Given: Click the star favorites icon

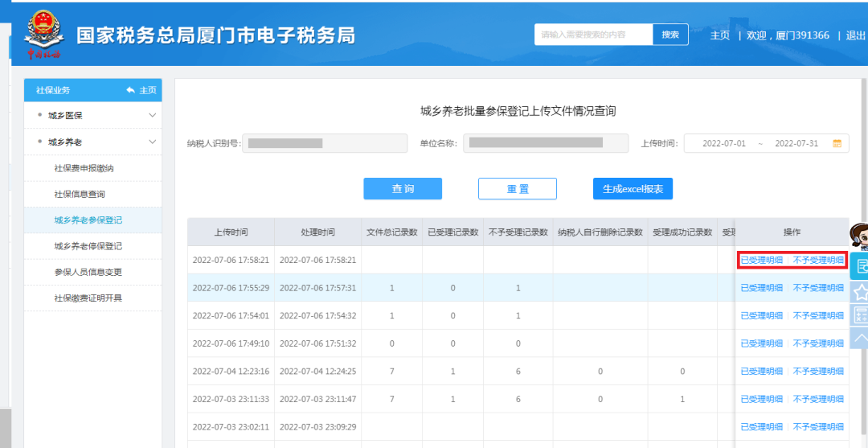Looking at the screenshot, I should [860, 291].
